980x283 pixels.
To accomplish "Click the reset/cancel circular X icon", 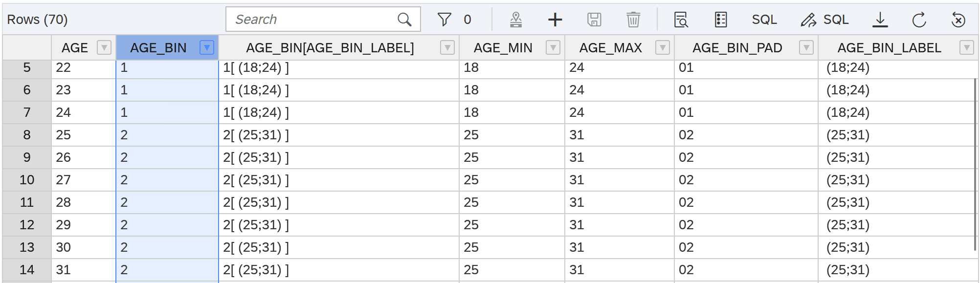I will coord(958,20).
